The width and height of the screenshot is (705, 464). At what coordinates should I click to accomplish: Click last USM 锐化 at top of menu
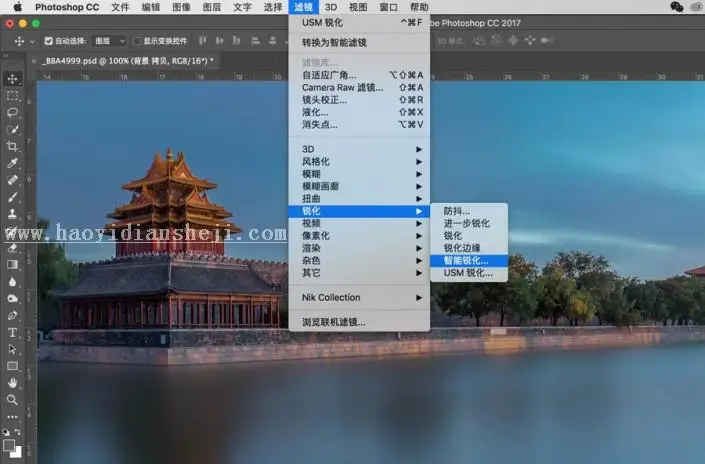click(359, 22)
